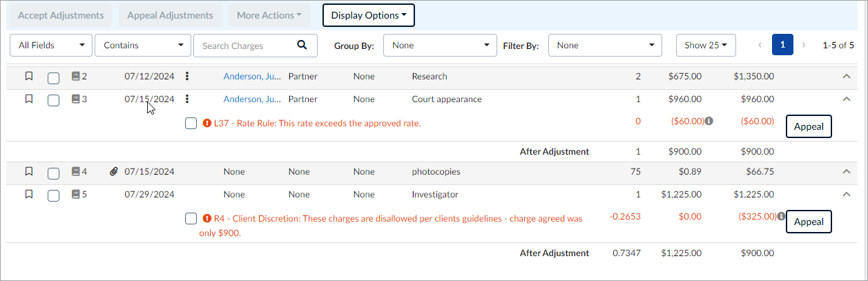Screen dimensions: 868x281
Task: Open the Contains filter dropdown
Action: [x=143, y=46]
